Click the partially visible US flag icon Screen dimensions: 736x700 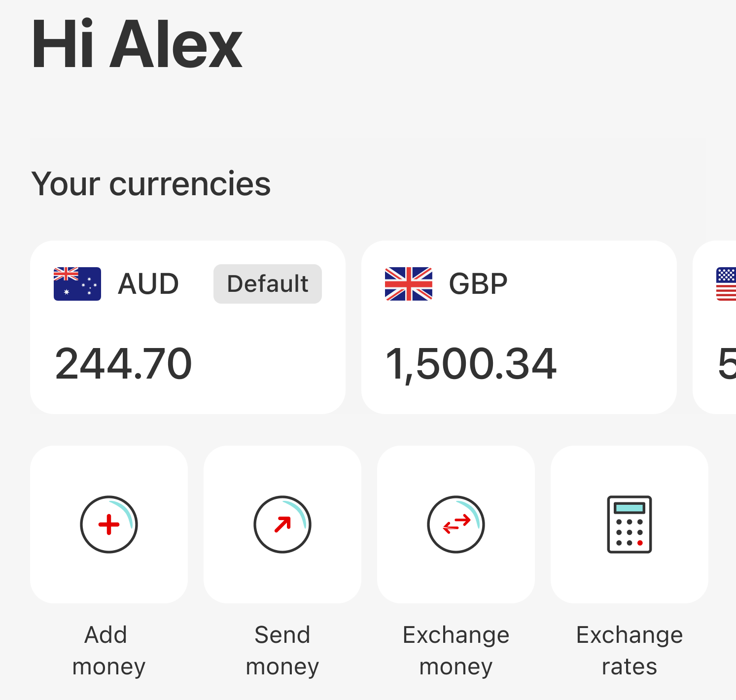[x=726, y=284]
